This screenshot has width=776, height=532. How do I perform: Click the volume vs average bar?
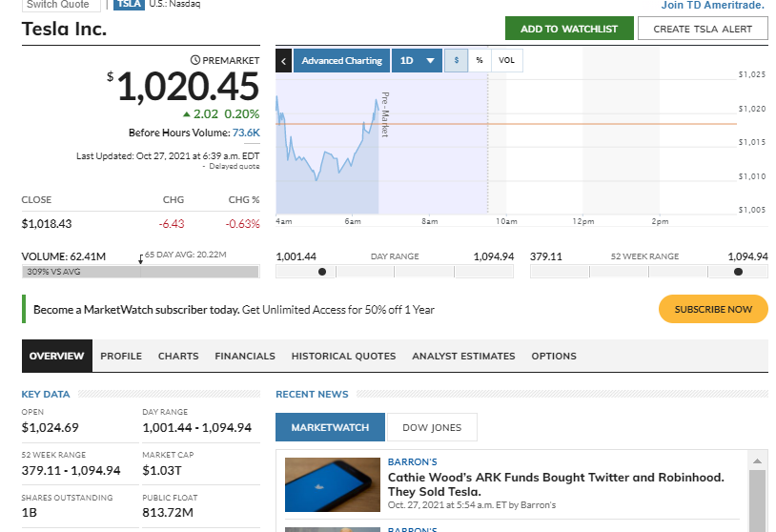click(140, 272)
